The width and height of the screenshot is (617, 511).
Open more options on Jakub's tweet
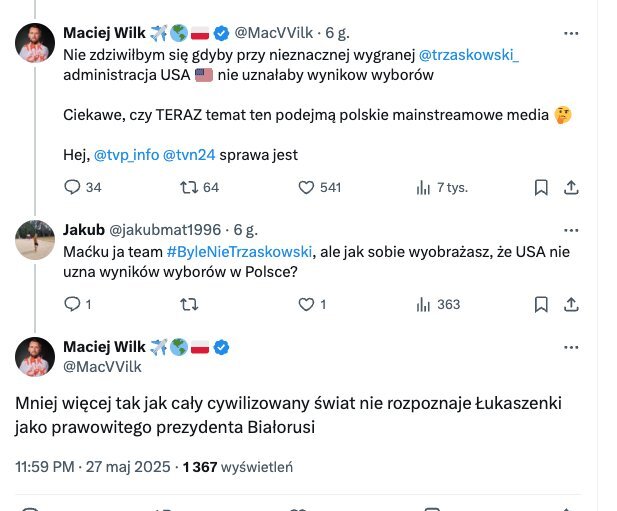click(571, 229)
